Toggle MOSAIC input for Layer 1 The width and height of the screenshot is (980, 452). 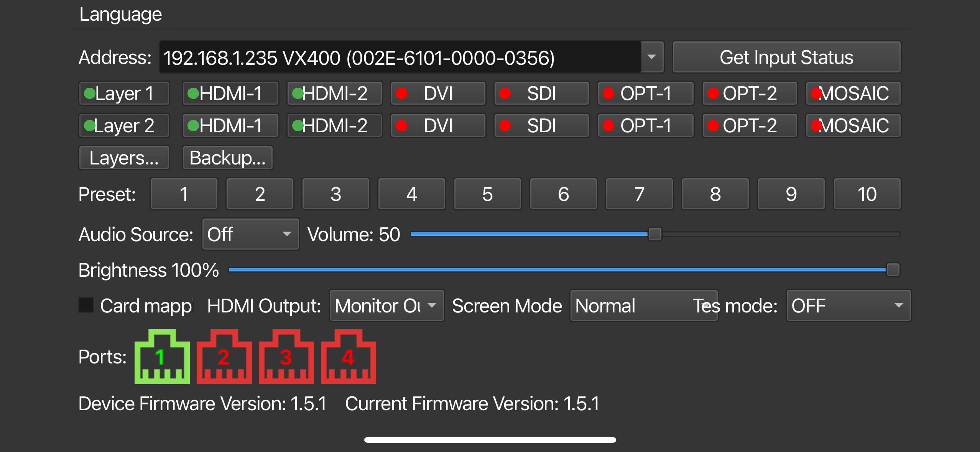pyautogui.click(x=853, y=93)
